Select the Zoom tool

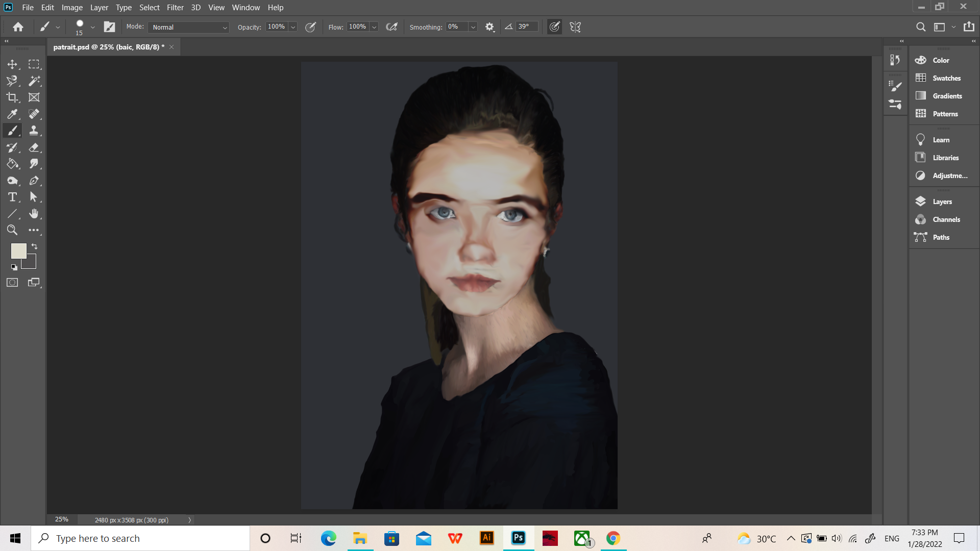[12, 230]
